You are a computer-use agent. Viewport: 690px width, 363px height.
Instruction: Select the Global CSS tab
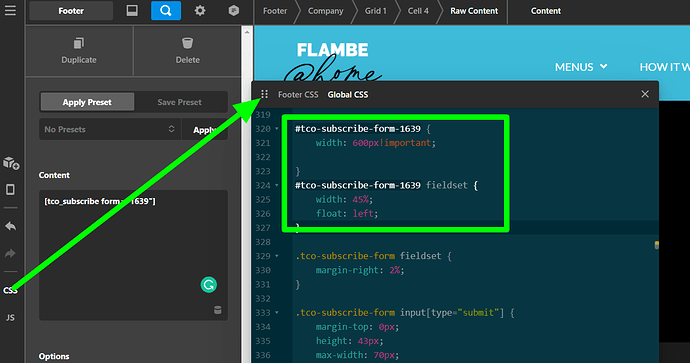[x=348, y=95]
